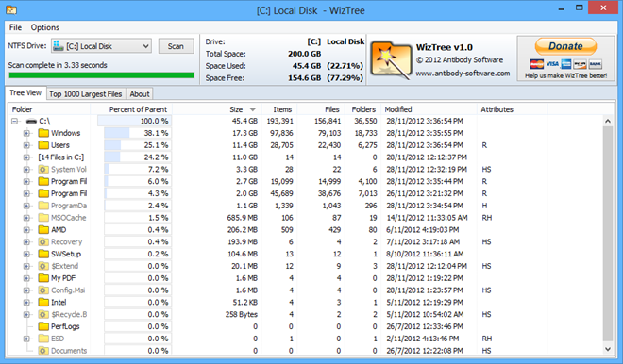Image resolution: width=623 pixels, height=364 pixels.
Task: Click the vertical scrollbar thumb
Action: point(608,234)
